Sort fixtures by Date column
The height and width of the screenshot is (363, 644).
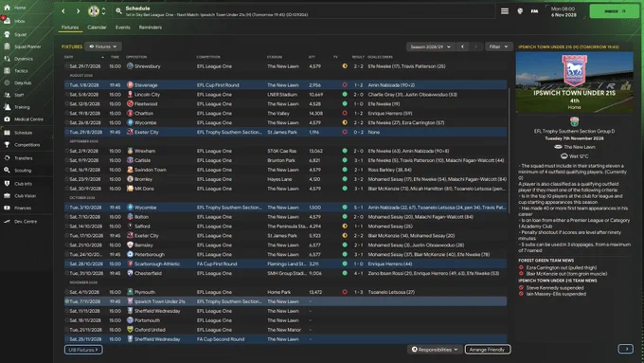69,57
